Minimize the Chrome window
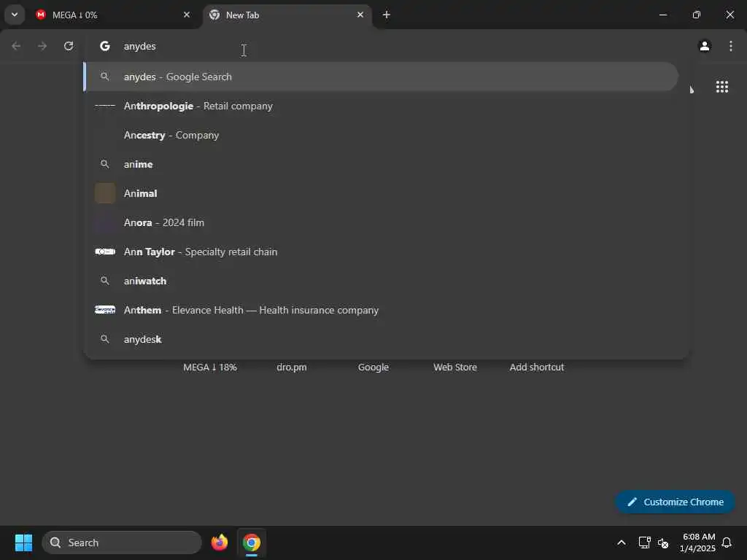Viewport: 747px width, 560px height. tap(662, 15)
